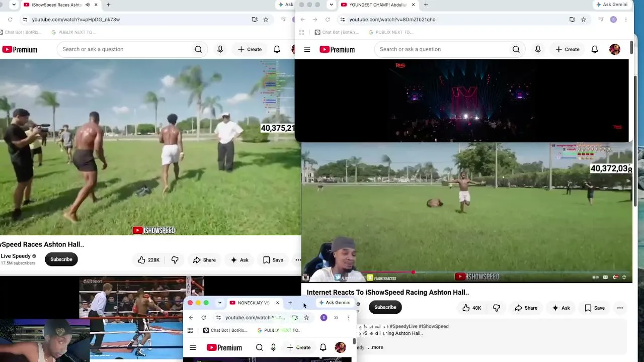Viewport: 644px width, 362px height.
Task: Subscribe to the Live Speedy channel
Action: click(61, 259)
